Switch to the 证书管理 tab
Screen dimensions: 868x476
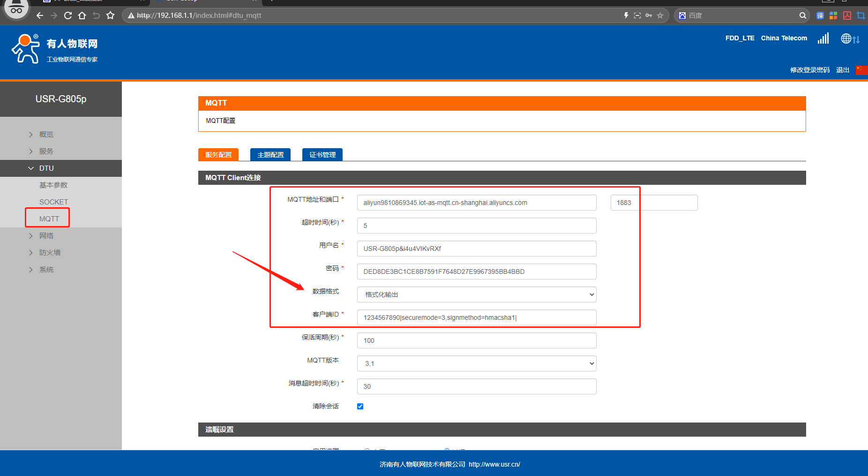322,155
